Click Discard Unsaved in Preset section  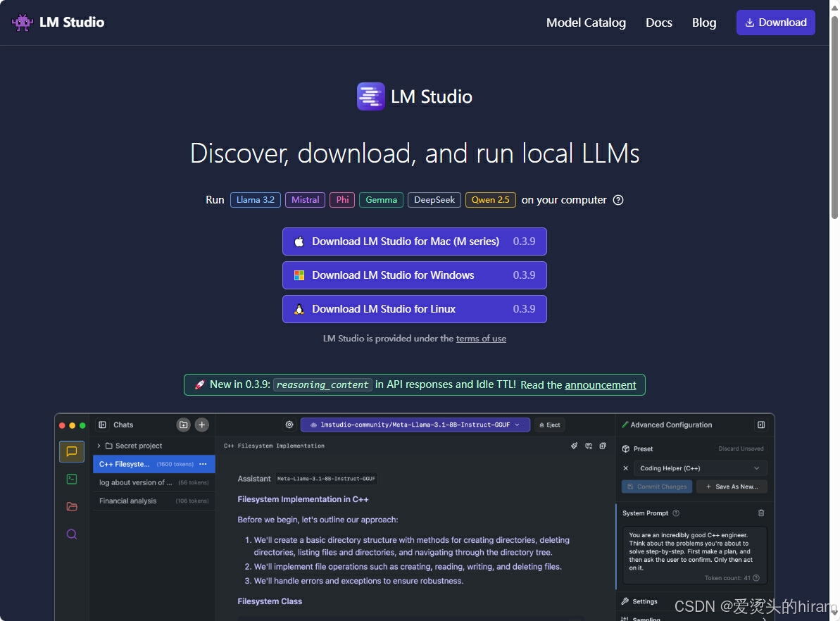pos(740,449)
